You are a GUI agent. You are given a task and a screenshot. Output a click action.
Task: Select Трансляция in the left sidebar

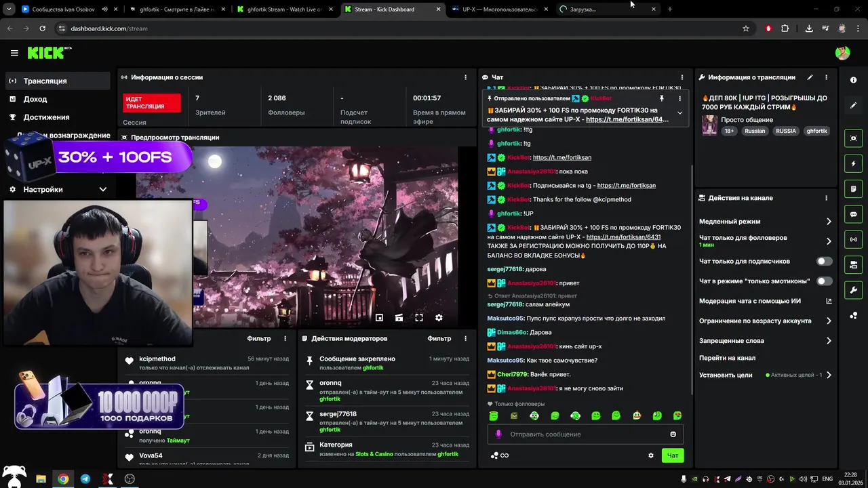click(58, 81)
